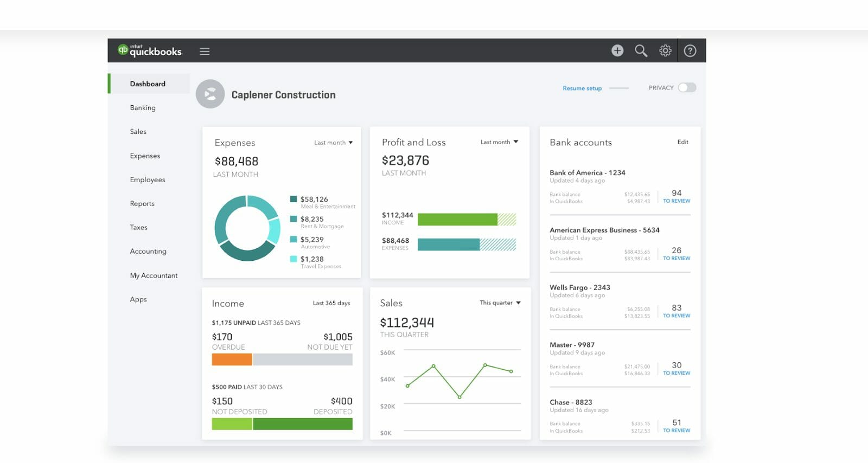Click the QuickBooks logo

[150, 50]
